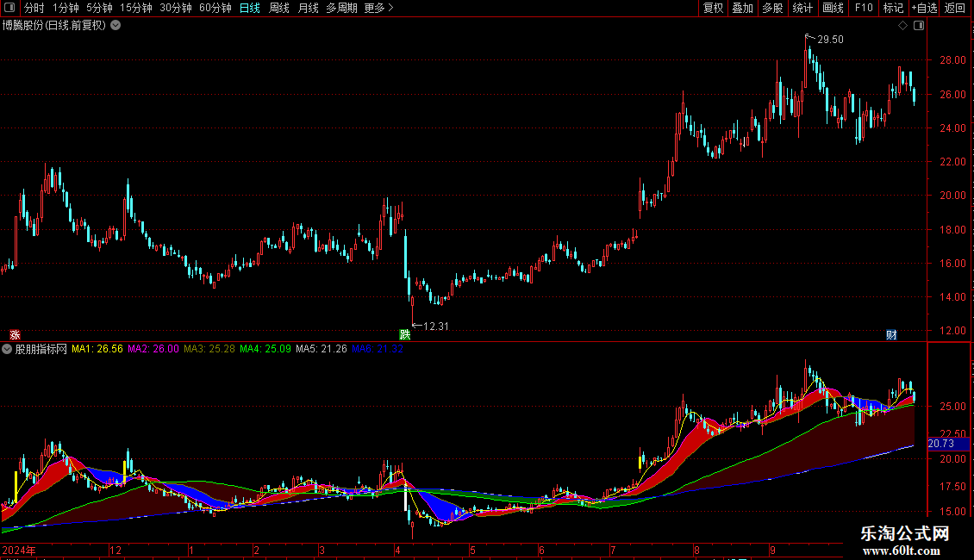974x560 pixels.
Task: Click 标记 mark button
Action: [893, 8]
